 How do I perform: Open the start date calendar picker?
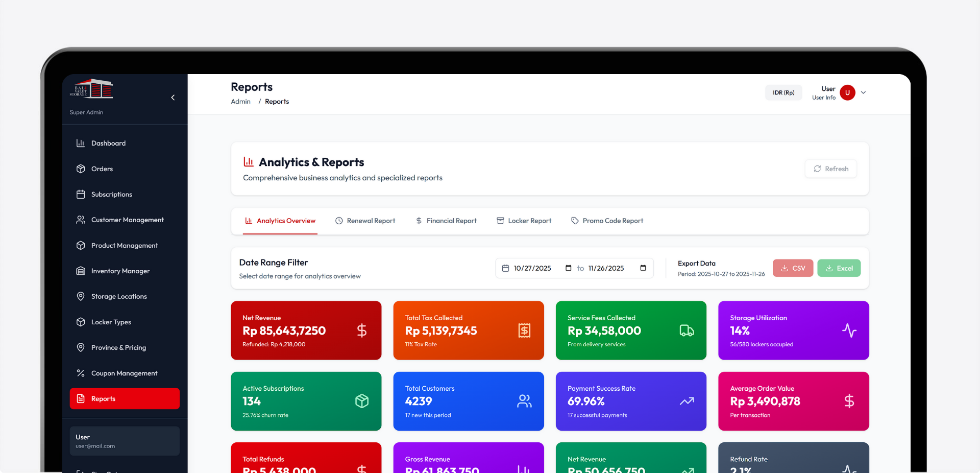click(568, 268)
